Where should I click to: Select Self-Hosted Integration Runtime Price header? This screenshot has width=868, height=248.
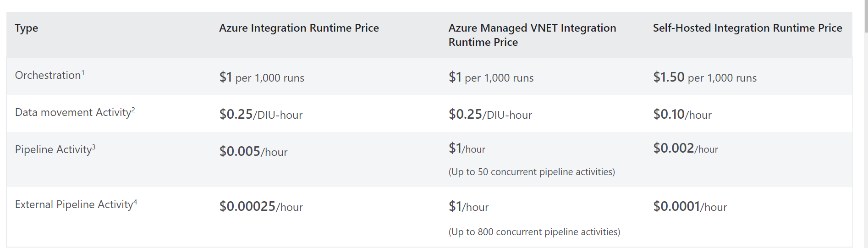(x=747, y=28)
